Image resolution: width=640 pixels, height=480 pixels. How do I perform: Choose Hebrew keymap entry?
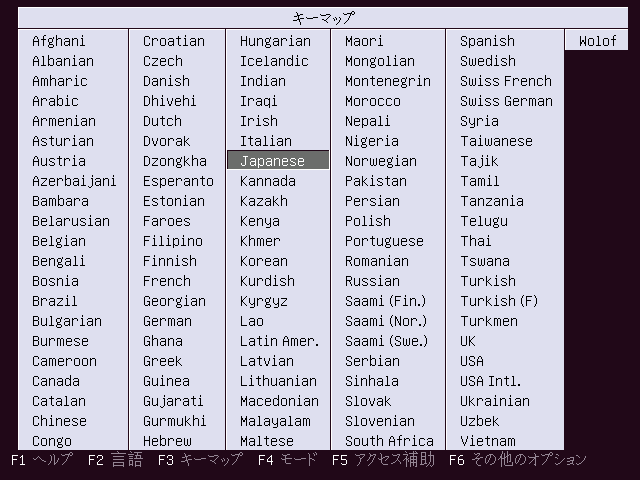167,441
